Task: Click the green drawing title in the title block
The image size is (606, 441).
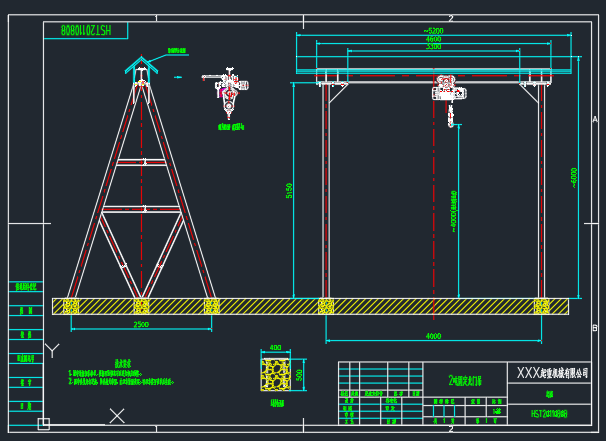Action: pyautogui.click(x=465, y=380)
